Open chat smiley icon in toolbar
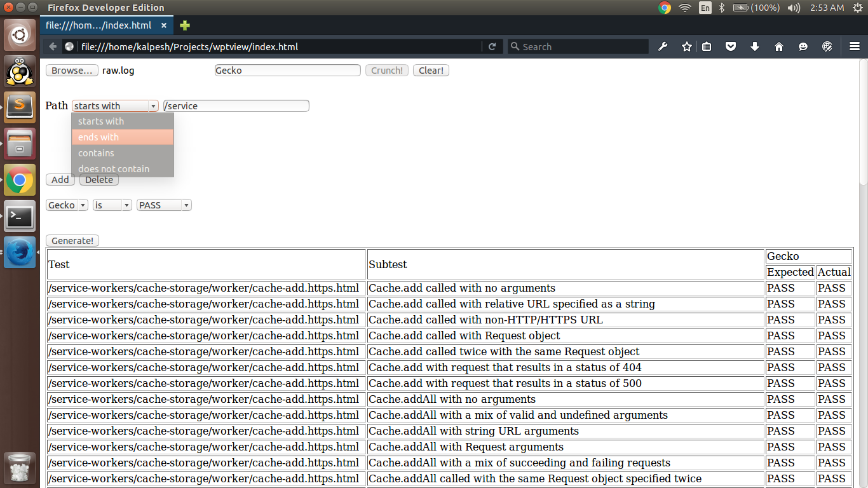Image resolution: width=868 pixels, height=488 pixels. 803,46
